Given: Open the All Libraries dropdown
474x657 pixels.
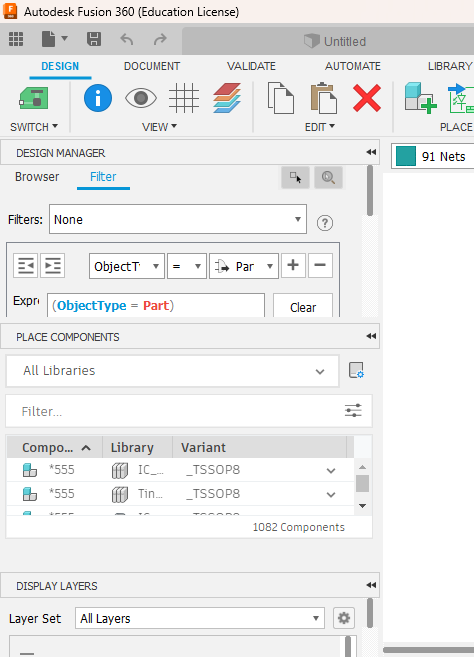Looking at the screenshot, I should pyautogui.click(x=172, y=371).
